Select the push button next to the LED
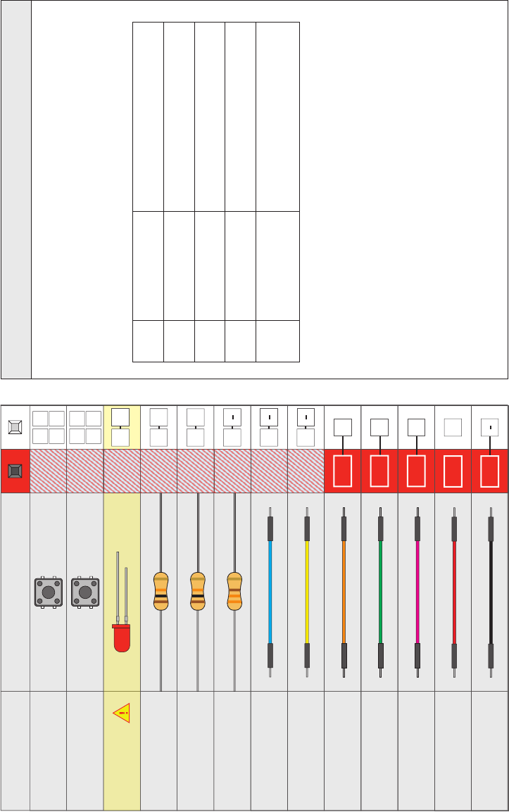This screenshot has height=812, width=509. 85,592
